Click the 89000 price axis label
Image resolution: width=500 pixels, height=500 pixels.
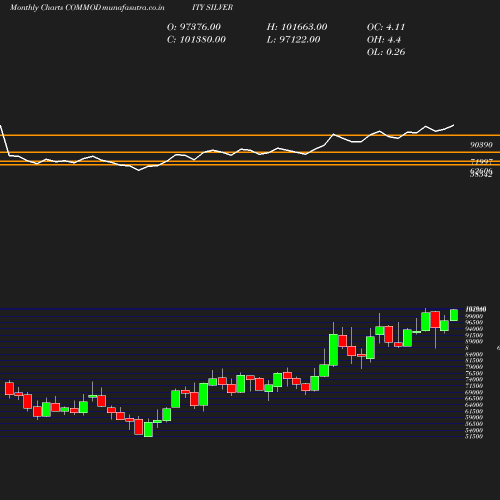coord(474,341)
